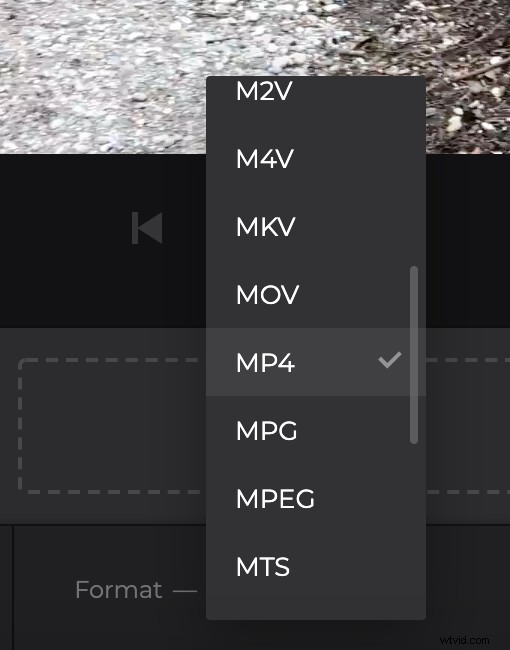Pick MTS format option
Screen dimensions: 510x650
point(316,566)
